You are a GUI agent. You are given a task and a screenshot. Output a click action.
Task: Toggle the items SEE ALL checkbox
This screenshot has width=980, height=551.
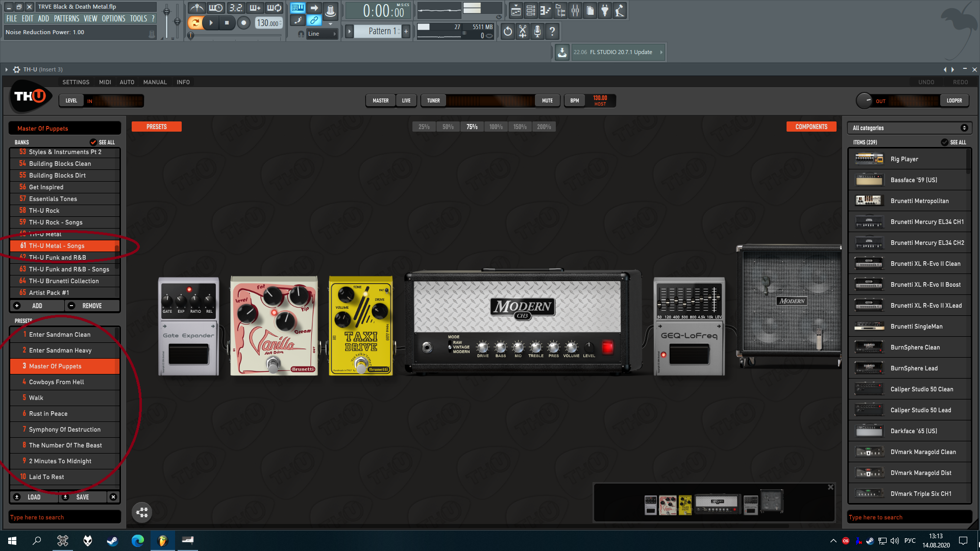click(x=944, y=142)
